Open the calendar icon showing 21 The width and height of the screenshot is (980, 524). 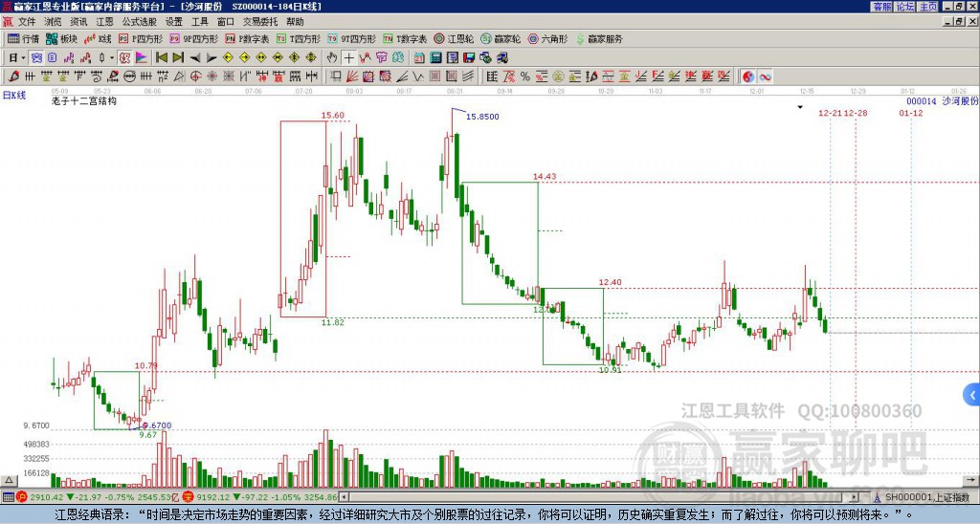pos(419,58)
